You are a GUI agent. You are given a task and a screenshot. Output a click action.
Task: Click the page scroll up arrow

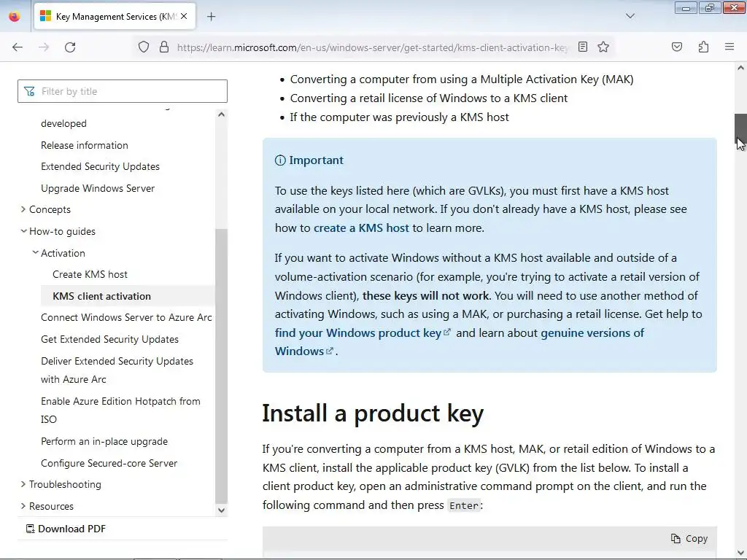(x=740, y=68)
